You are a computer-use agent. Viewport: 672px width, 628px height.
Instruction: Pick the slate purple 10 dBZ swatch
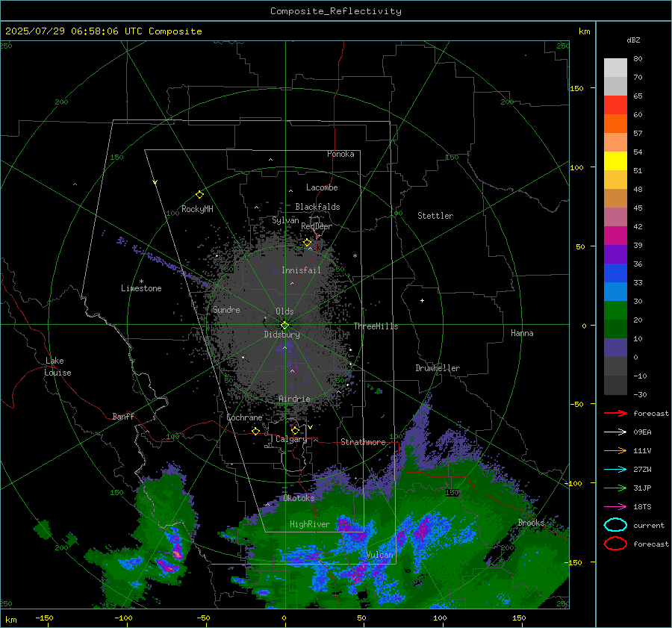pos(615,347)
